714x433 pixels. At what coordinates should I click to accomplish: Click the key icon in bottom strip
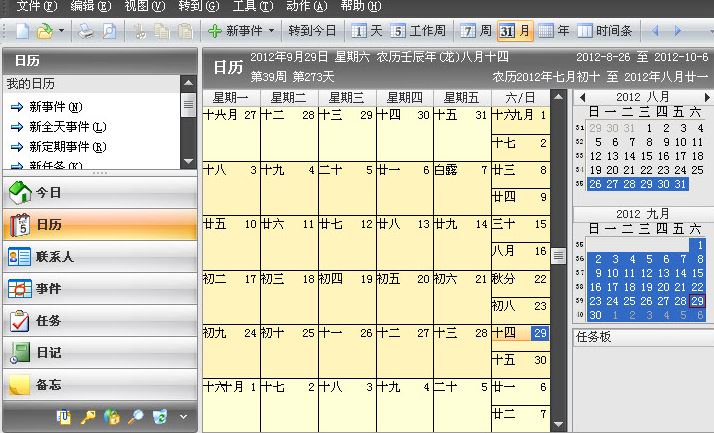88,416
